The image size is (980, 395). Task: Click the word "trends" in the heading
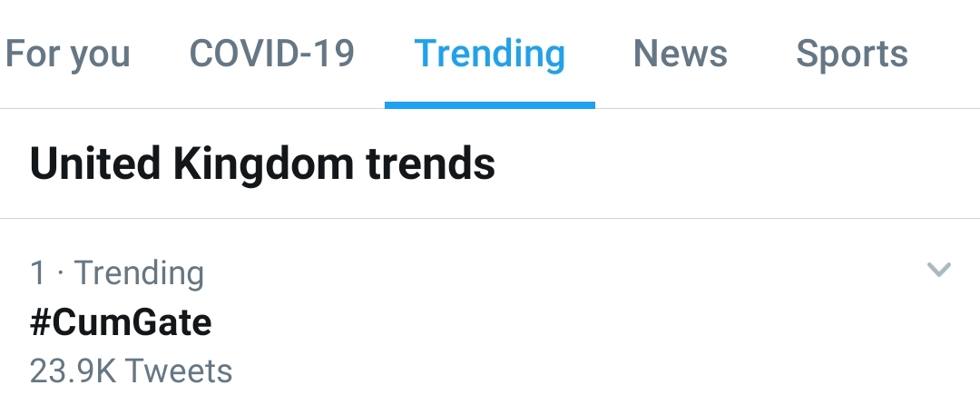(430, 164)
